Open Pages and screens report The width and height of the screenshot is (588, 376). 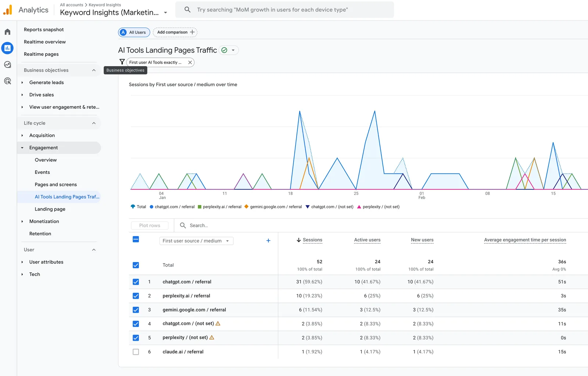click(56, 185)
